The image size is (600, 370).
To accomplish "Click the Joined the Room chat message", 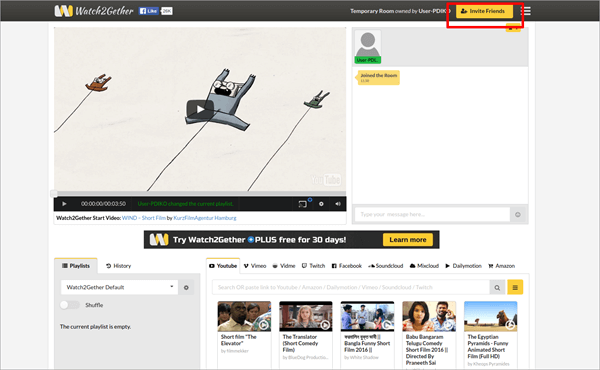I will point(378,77).
